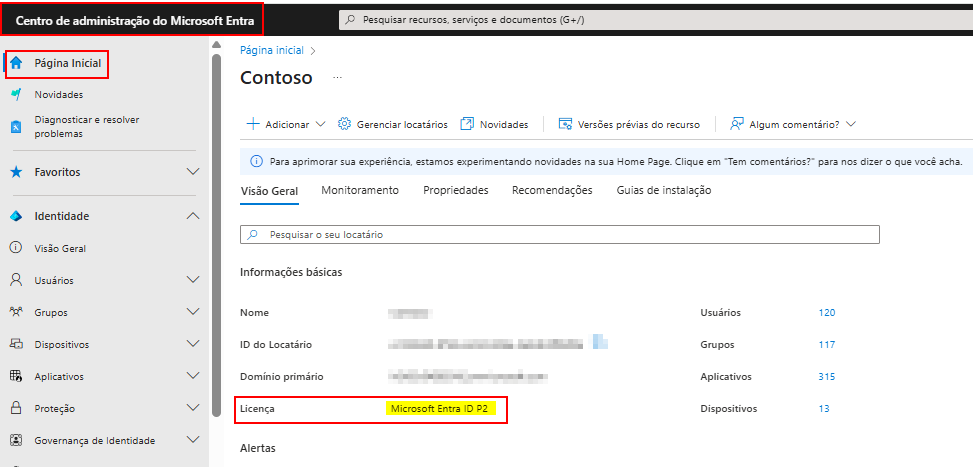Click the Página Inicial home icon

[x=16, y=63]
